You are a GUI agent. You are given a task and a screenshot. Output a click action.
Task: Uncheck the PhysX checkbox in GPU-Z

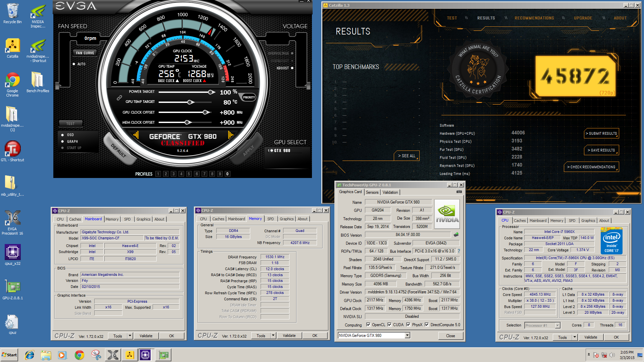point(408,324)
